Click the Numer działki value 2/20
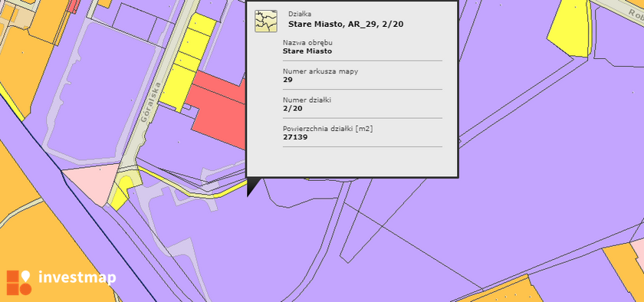 coord(292,109)
